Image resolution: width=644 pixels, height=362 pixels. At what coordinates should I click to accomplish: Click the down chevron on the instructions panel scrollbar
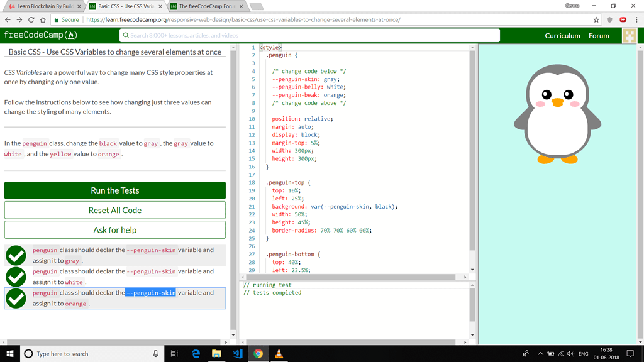233,334
